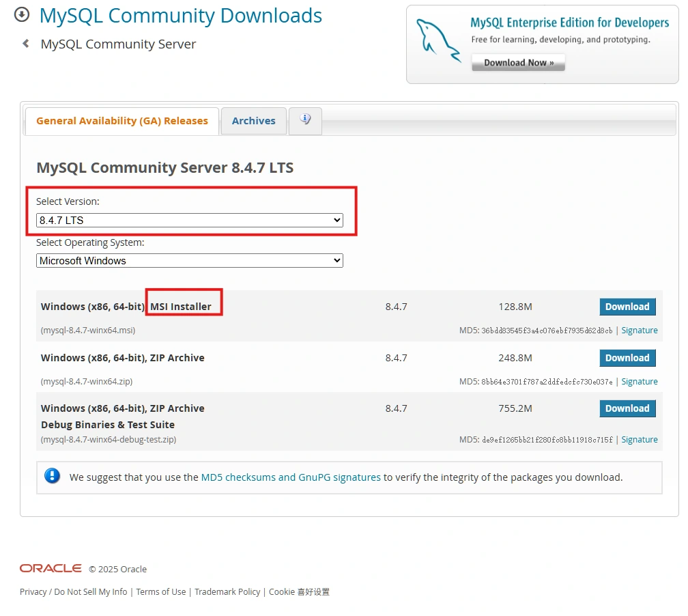Click the MySQL Community Server breadcrumb link
This screenshot has height=616, width=688.
point(118,44)
